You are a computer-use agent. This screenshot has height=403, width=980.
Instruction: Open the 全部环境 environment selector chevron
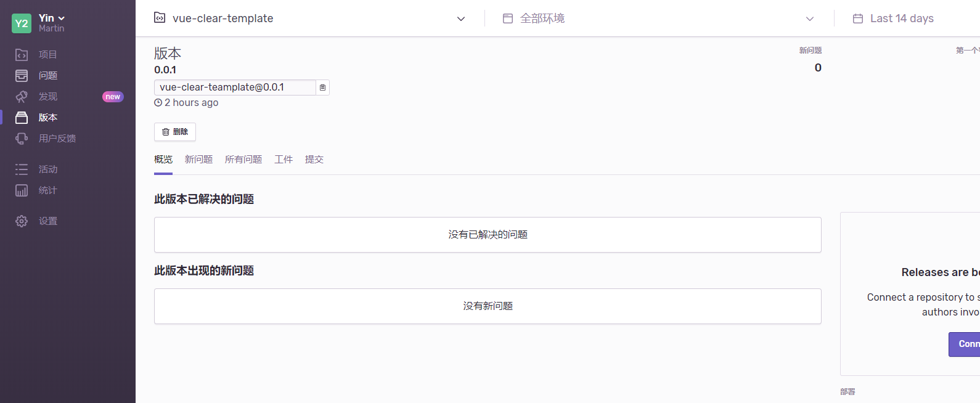[810, 18]
